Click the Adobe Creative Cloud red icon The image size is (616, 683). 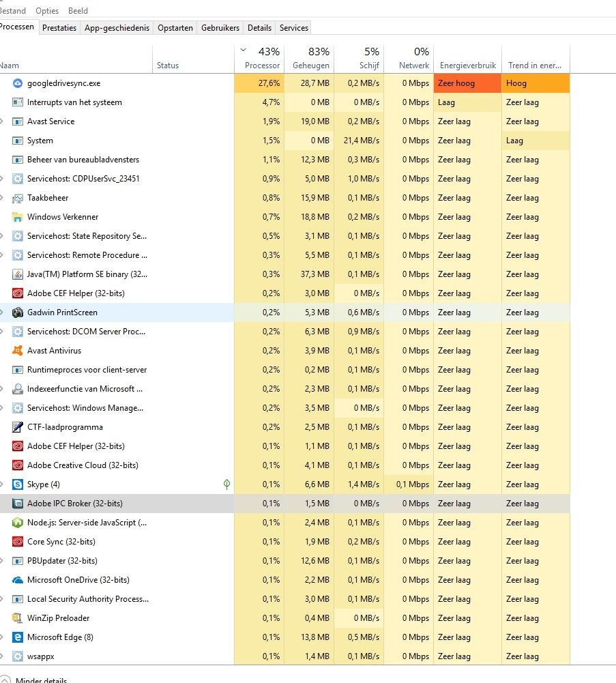point(18,465)
